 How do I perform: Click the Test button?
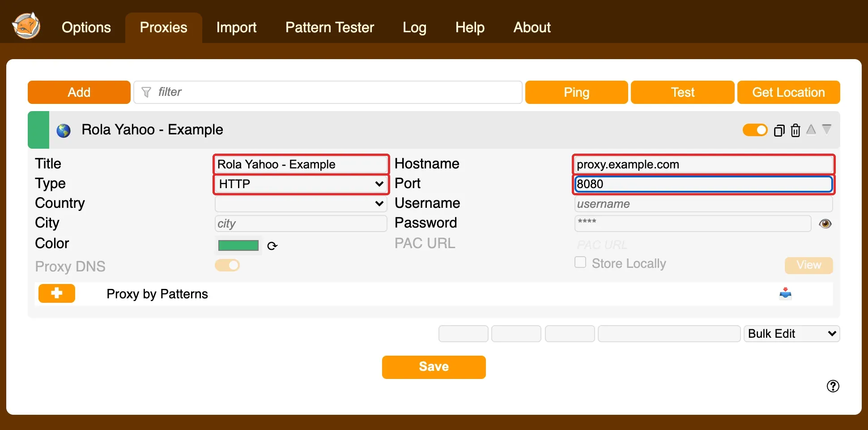pos(683,92)
